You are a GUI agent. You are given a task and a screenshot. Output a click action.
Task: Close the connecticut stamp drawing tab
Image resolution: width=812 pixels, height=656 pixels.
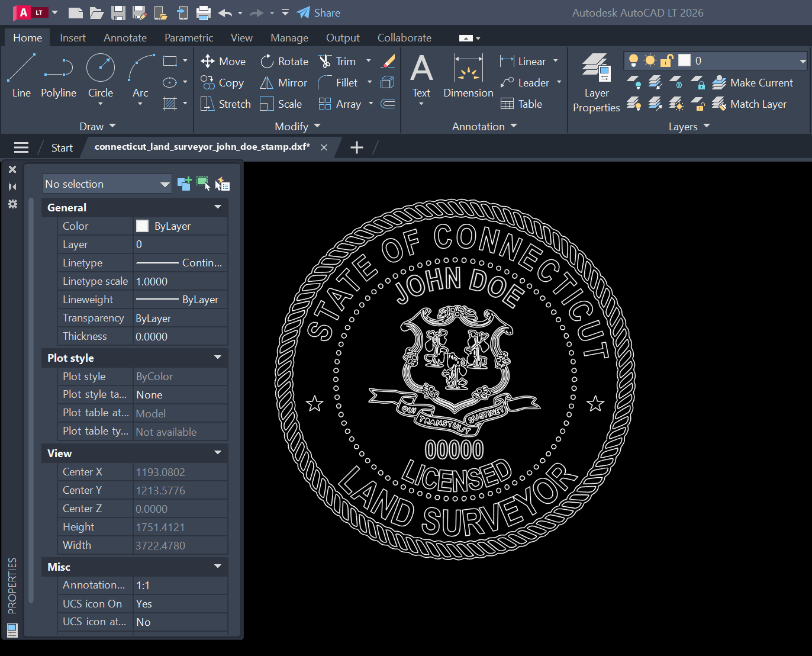324,147
